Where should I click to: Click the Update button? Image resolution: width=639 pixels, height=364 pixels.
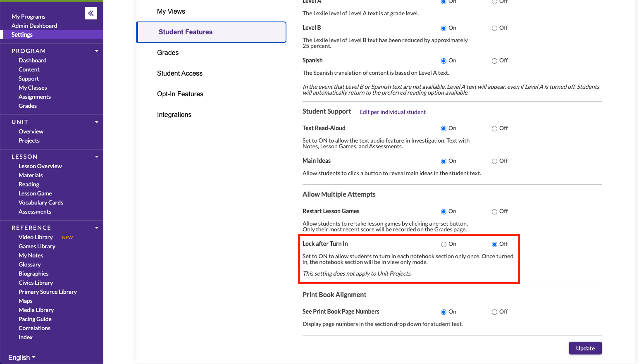(585, 348)
